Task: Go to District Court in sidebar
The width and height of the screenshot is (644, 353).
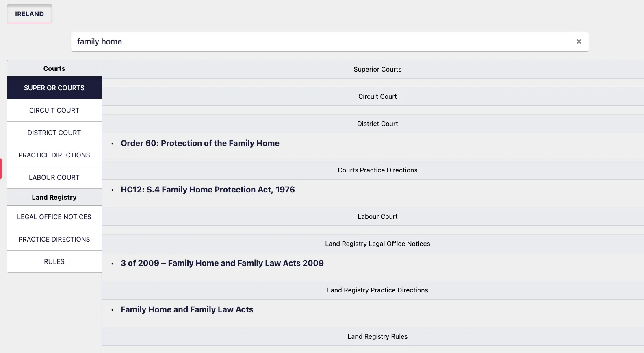Action: pos(54,133)
